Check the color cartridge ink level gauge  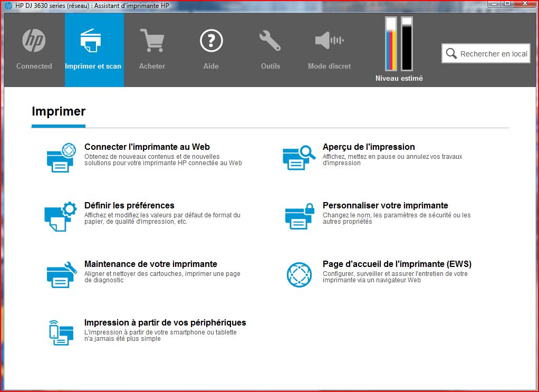(391, 44)
